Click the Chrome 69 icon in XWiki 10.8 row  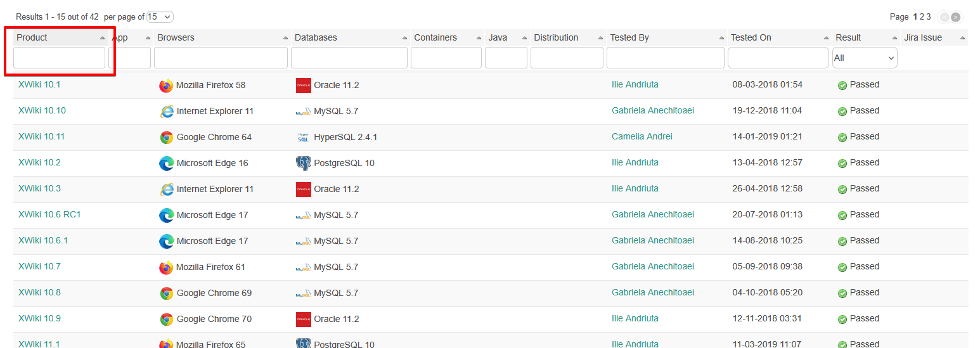(x=167, y=293)
